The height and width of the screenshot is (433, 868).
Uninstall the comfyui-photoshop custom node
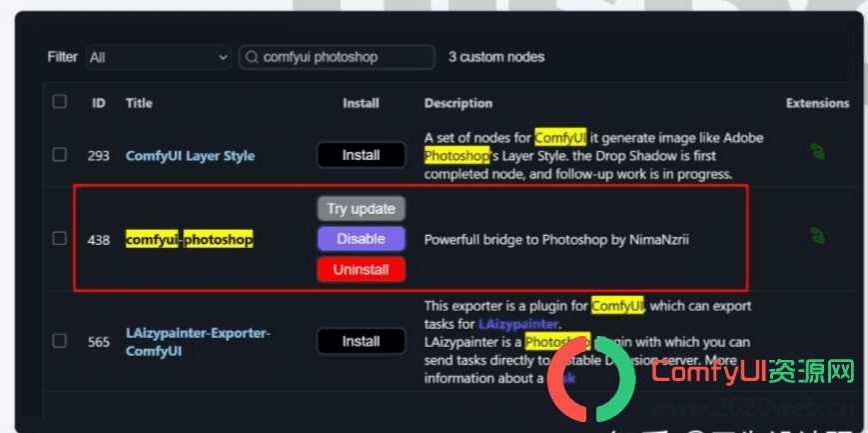[361, 269]
